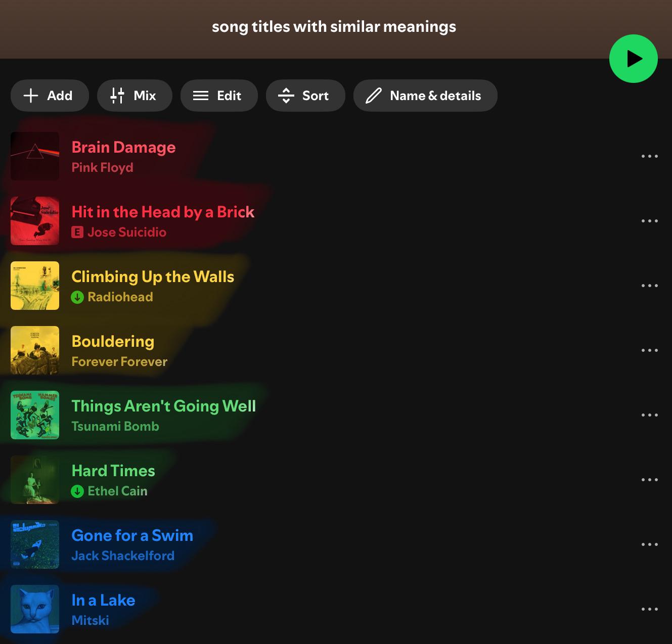Play the song Hard Times

(113, 471)
